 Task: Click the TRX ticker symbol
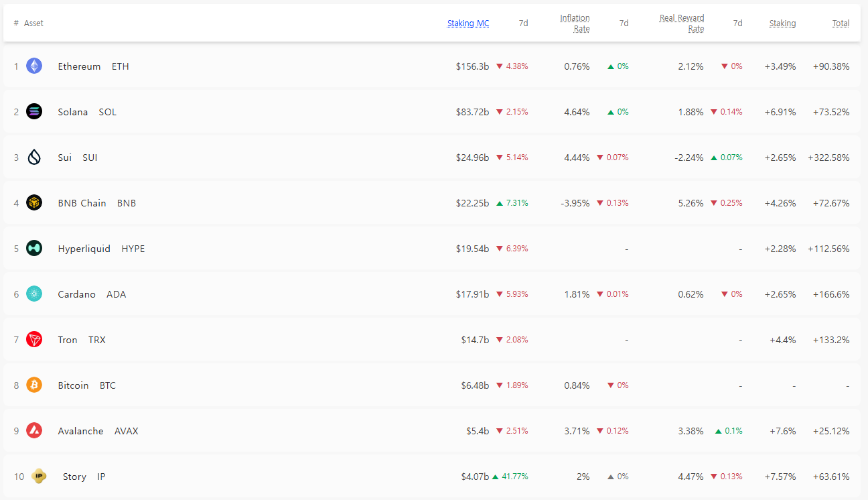pos(97,340)
